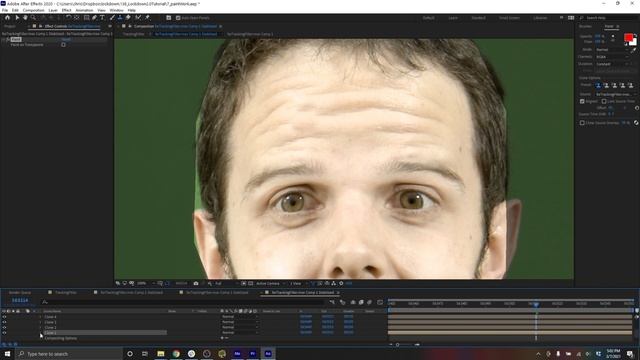Viewport: 640px width, 360px height.
Task: Select the Type text tool
Action: [x=102, y=18]
